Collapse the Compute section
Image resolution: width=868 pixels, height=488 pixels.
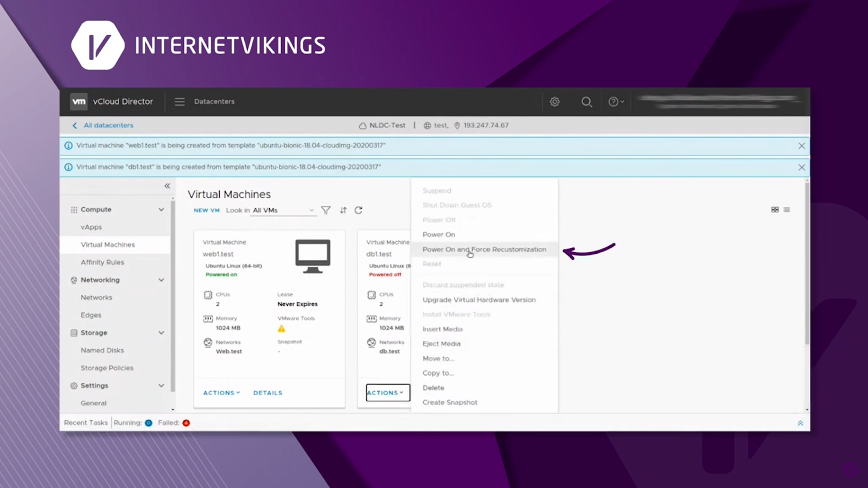(161, 209)
